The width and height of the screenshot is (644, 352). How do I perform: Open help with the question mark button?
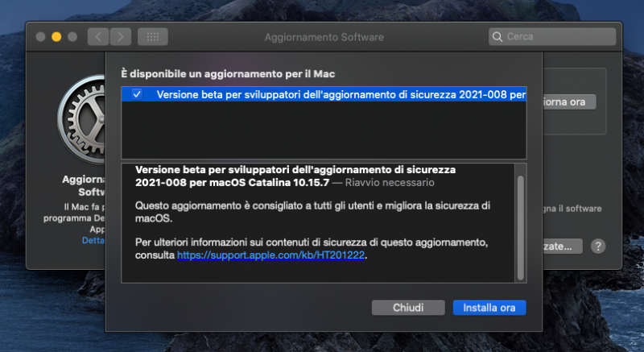(x=598, y=246)
